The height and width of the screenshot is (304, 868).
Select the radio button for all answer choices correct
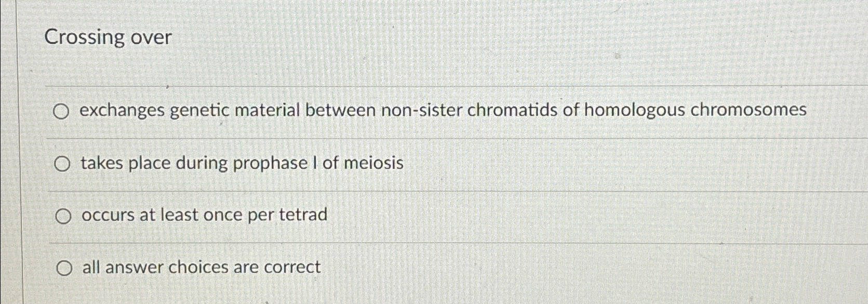coord(65,268)
